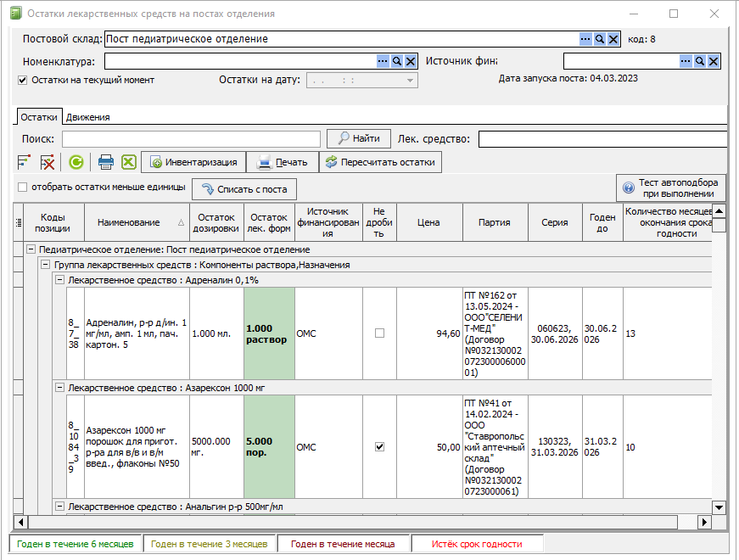Clear the Номенклатура field with its X icon
Screen dimensions: 739x560
pos(411,61)
